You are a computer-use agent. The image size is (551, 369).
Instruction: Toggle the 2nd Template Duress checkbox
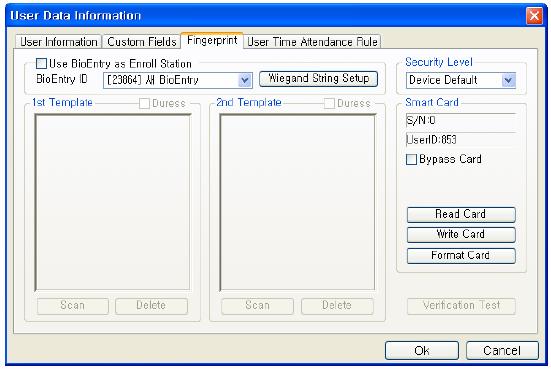pyautogui.click(x=329, y=103)
